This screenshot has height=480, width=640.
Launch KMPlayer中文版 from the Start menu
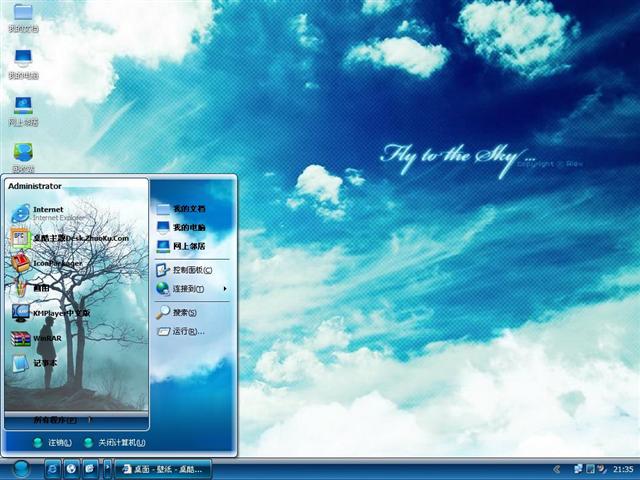51,313
